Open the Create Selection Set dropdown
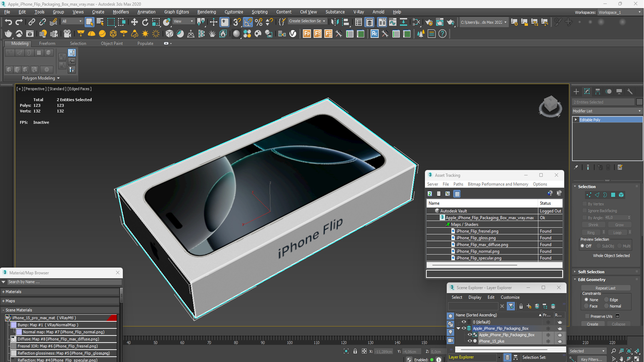This screenshot has height=362, width=644. pyautogui.click(x=307, y=21)
